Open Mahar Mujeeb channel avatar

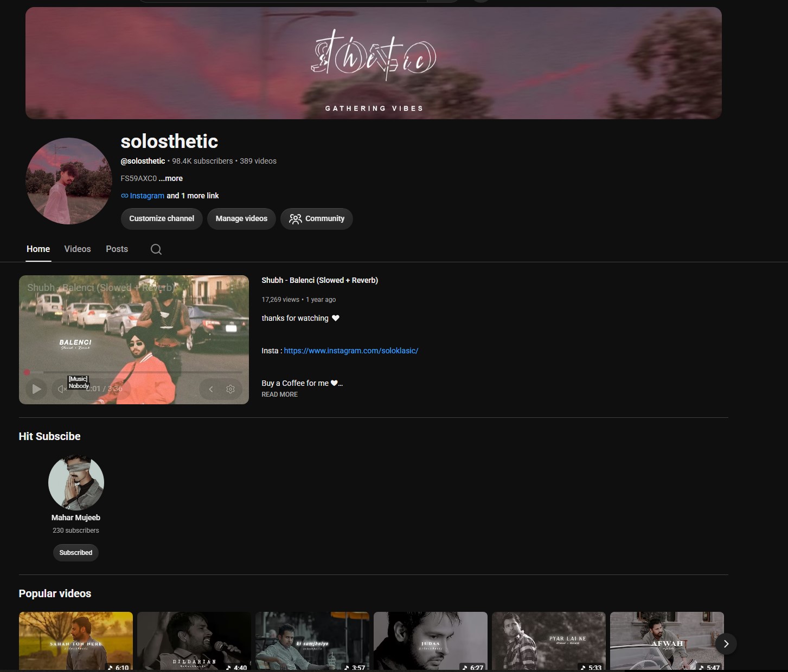pos(76,482)
